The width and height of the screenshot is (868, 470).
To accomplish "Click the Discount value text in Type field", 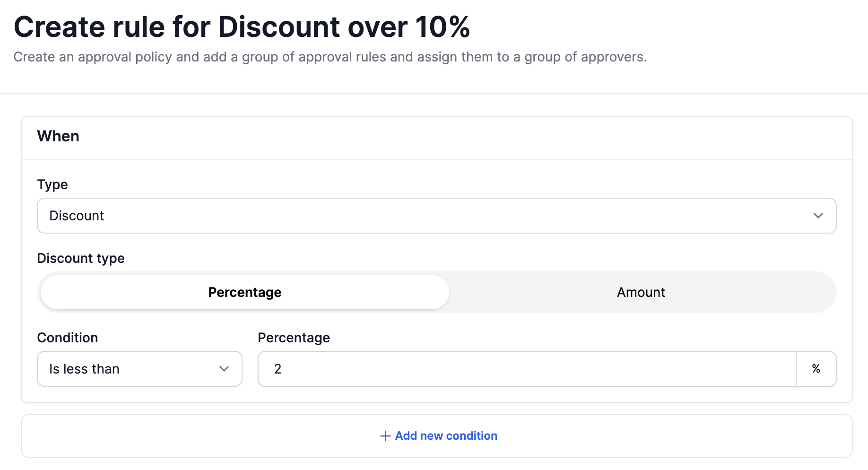I will (x=77, y=216).
